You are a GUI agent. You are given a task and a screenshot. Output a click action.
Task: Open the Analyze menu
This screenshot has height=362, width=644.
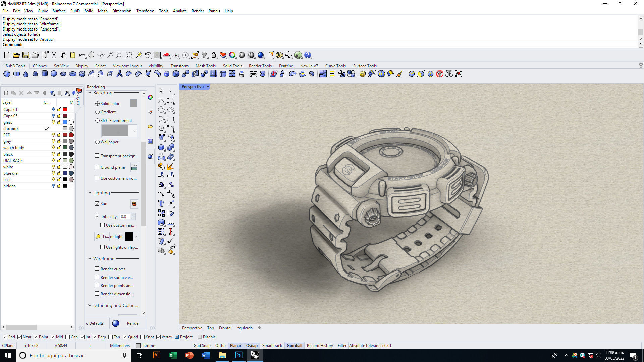pos(180,11)
